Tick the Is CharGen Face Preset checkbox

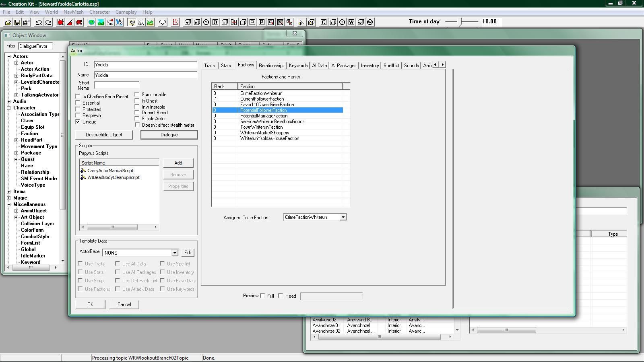coord(78,97)
